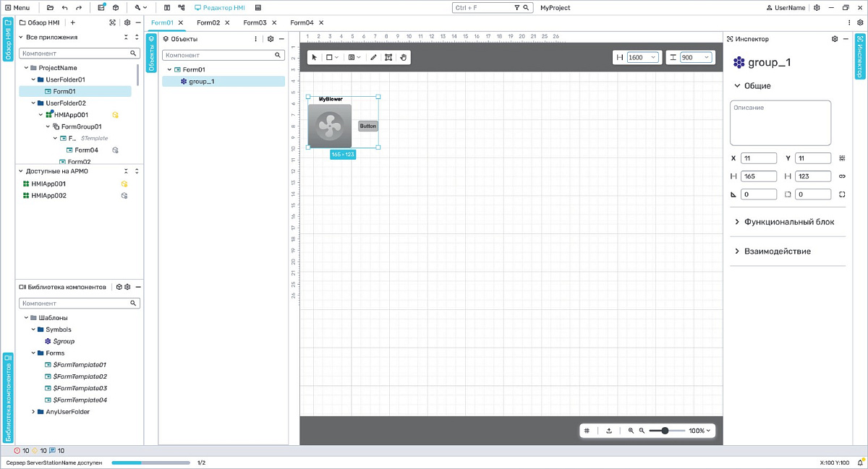This screenshot has height=469, width=868.
Task: Open notifications bell in status bar
Action: [861, 462]
